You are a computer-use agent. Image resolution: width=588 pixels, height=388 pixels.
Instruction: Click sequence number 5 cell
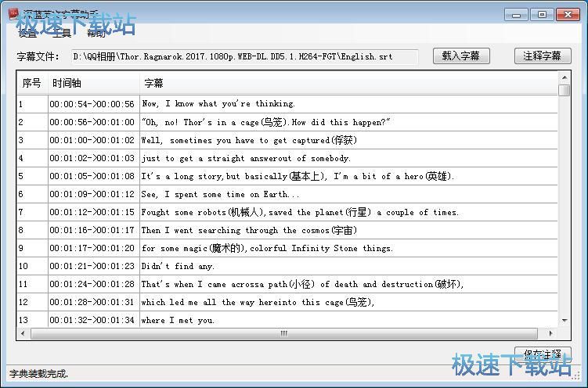pos(32,176)
